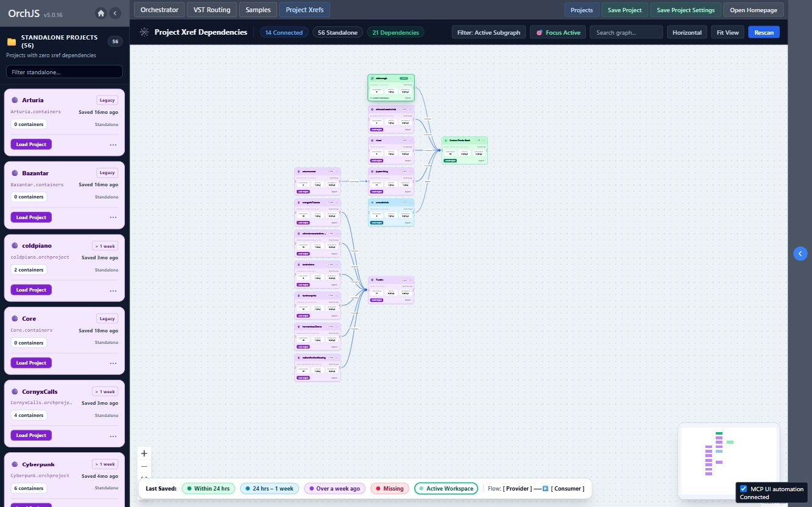Select the Project Xrefs tab
This screenshot has width=812, height=507.
305,10
